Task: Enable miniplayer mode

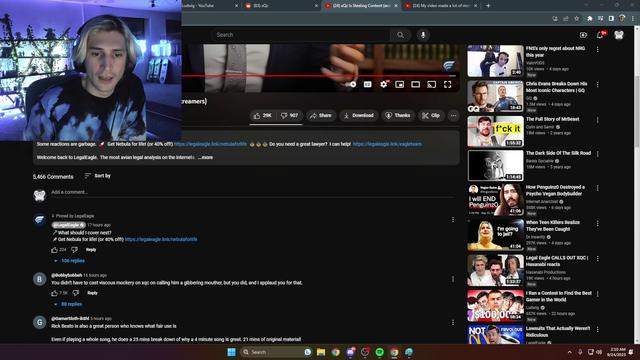Action: click(x=400, y=84)
